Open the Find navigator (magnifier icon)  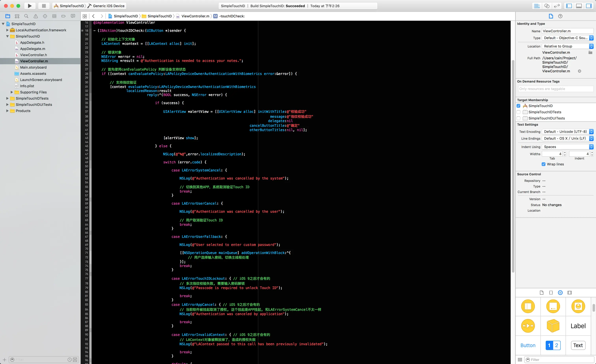point(26,16)
